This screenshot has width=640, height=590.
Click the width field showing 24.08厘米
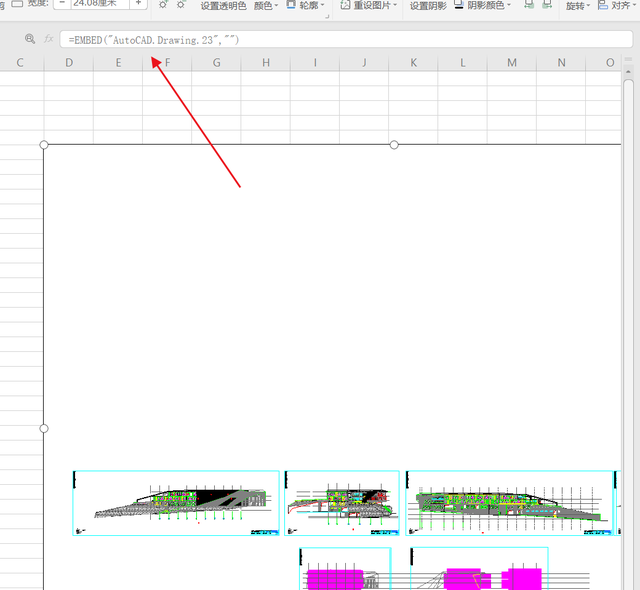100,3
